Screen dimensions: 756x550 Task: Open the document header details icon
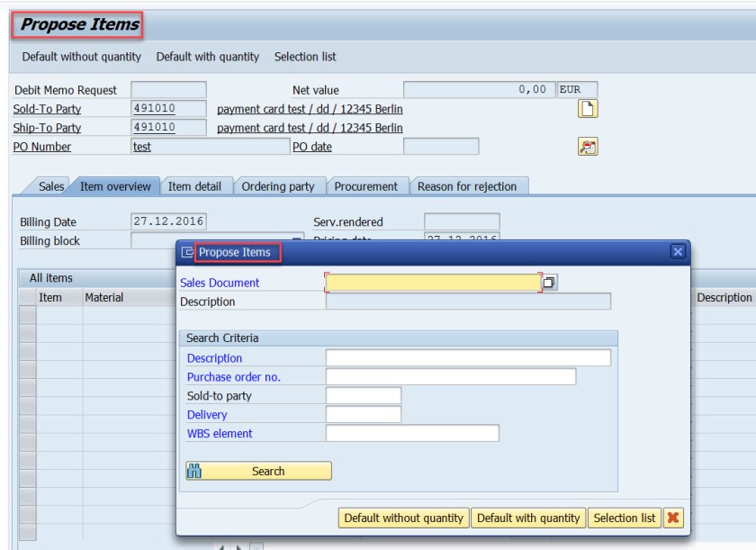[587, 108]
